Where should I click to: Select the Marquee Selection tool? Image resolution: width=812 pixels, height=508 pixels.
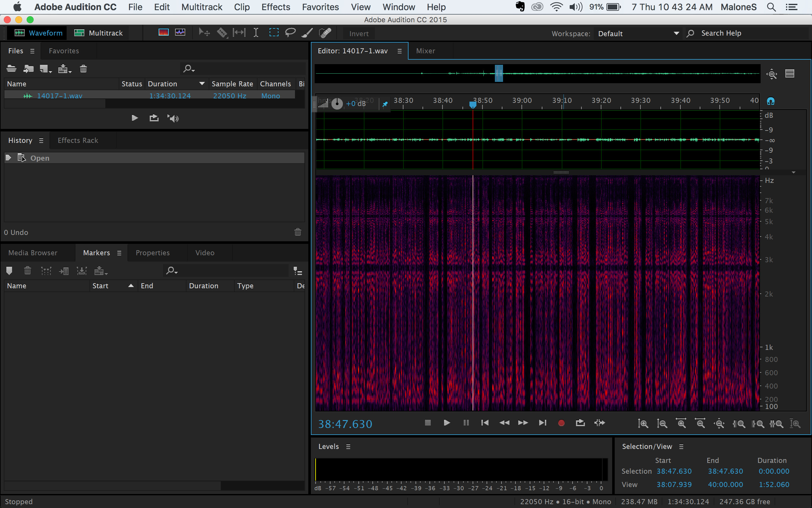tap(274, 33)
